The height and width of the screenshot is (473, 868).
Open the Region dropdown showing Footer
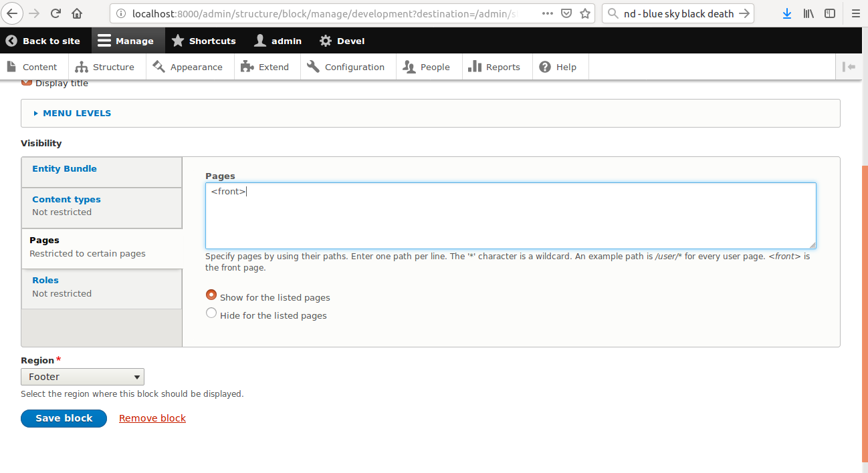pos(82,377)
